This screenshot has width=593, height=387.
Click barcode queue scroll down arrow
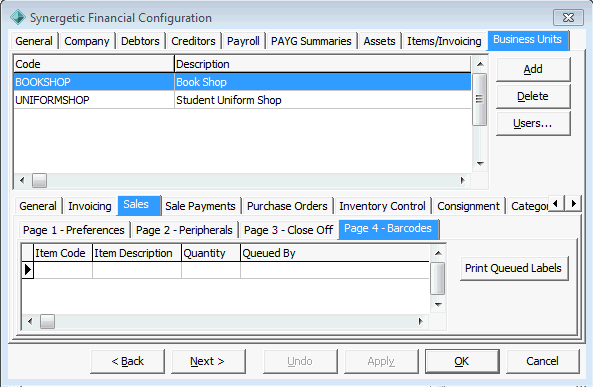(438, 305)
